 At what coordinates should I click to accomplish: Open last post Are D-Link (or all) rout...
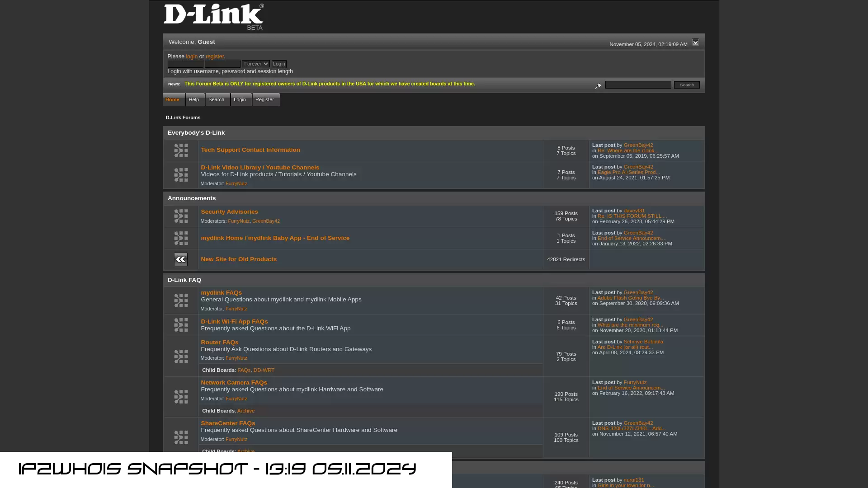tap(625, 347)
